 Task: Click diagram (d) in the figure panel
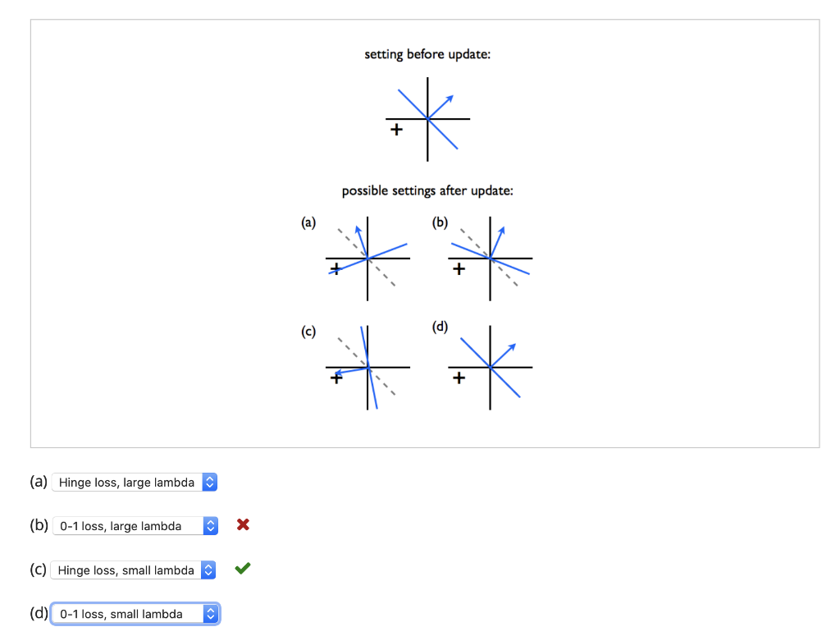tap(490, 365)
